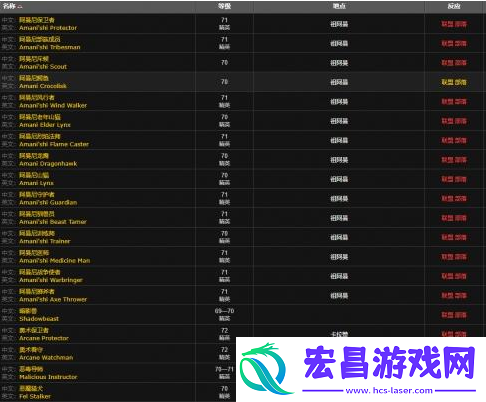
Task: Open the Amani'shi Trainer link
Action: [45, 241]
